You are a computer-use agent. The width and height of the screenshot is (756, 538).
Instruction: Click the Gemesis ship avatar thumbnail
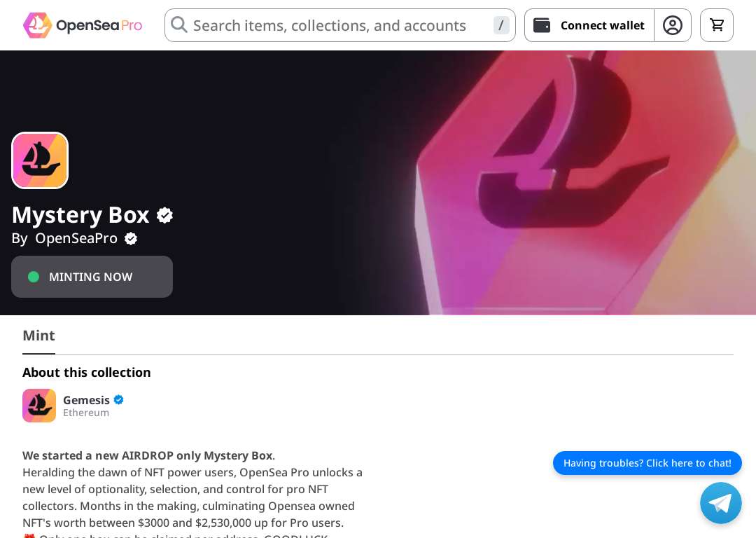[39, 406]
